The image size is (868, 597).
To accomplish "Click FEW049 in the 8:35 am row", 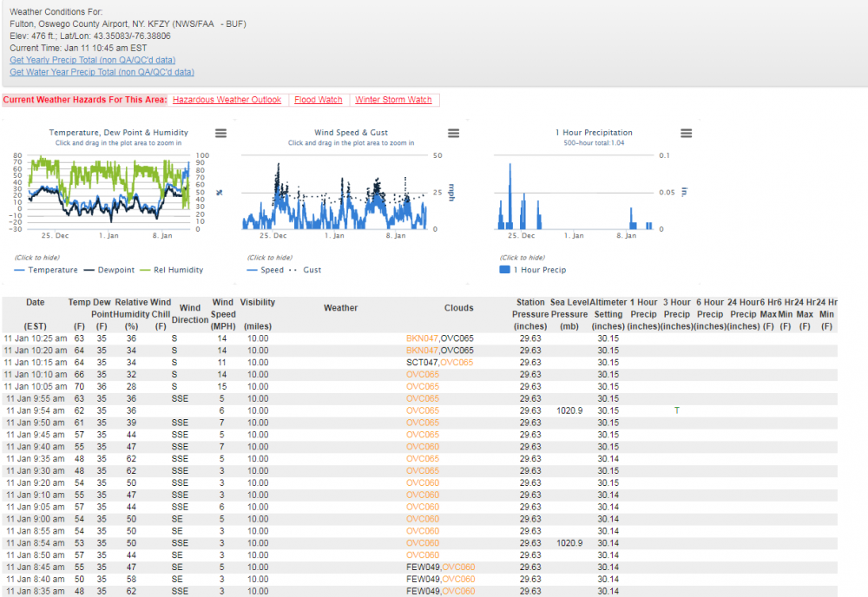I will point(424,592).
